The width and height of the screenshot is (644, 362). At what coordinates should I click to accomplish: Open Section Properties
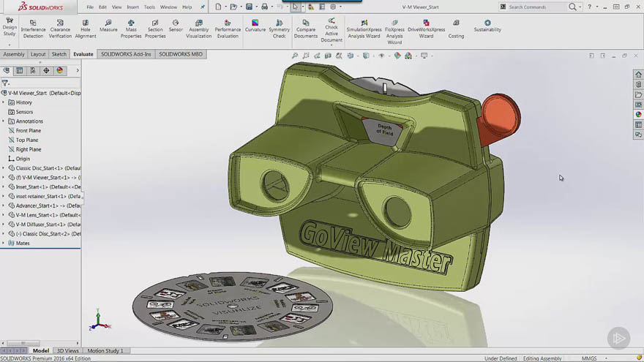[x=155, y=29]
